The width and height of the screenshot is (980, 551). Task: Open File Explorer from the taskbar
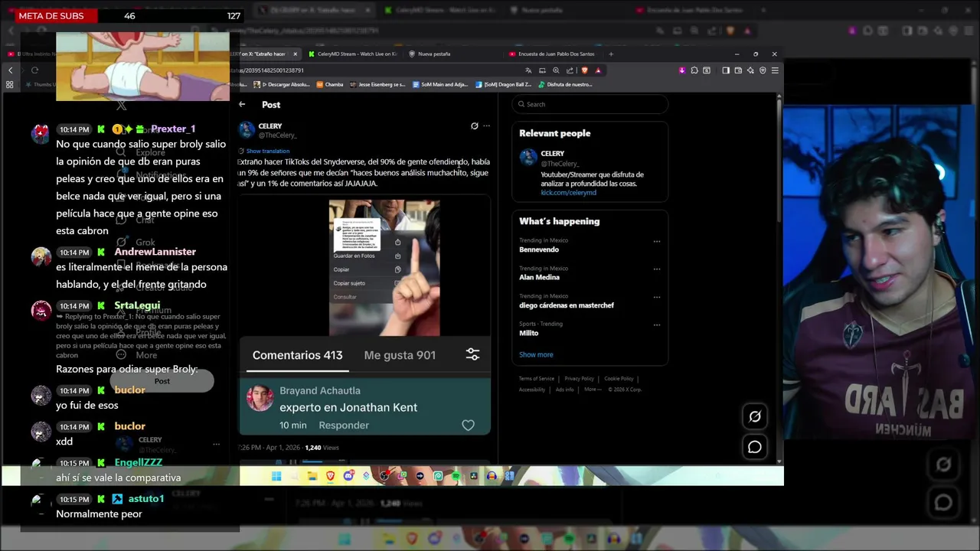click(x=312, y=476)
